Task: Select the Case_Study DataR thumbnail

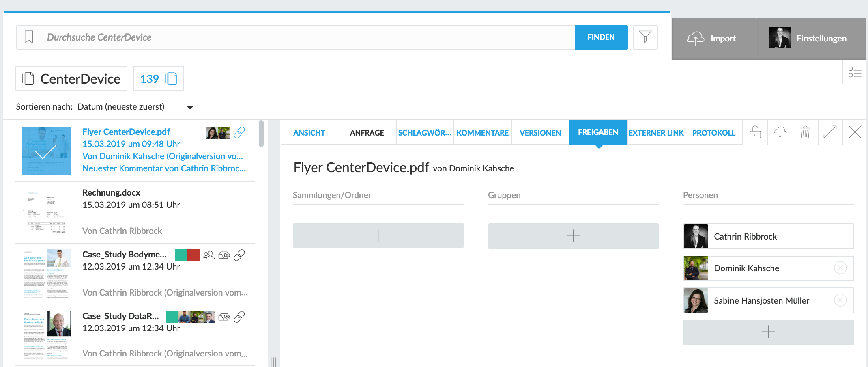Action: 46,335
